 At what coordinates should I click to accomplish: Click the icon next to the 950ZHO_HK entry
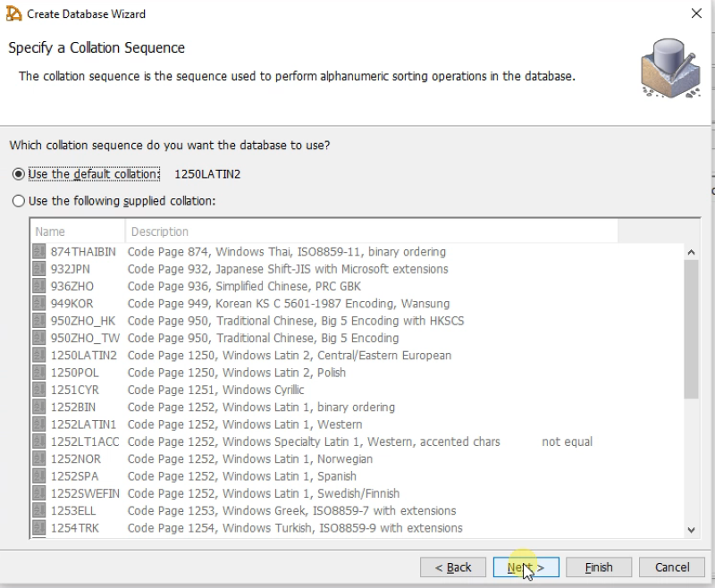tap(38, 321)
